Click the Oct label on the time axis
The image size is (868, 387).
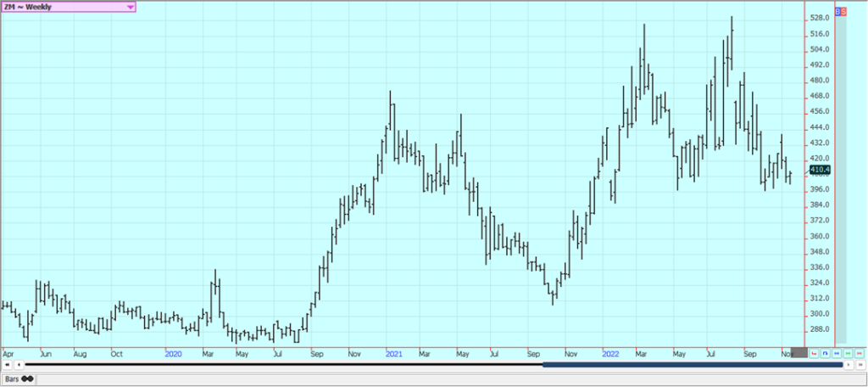coord(117,353)
